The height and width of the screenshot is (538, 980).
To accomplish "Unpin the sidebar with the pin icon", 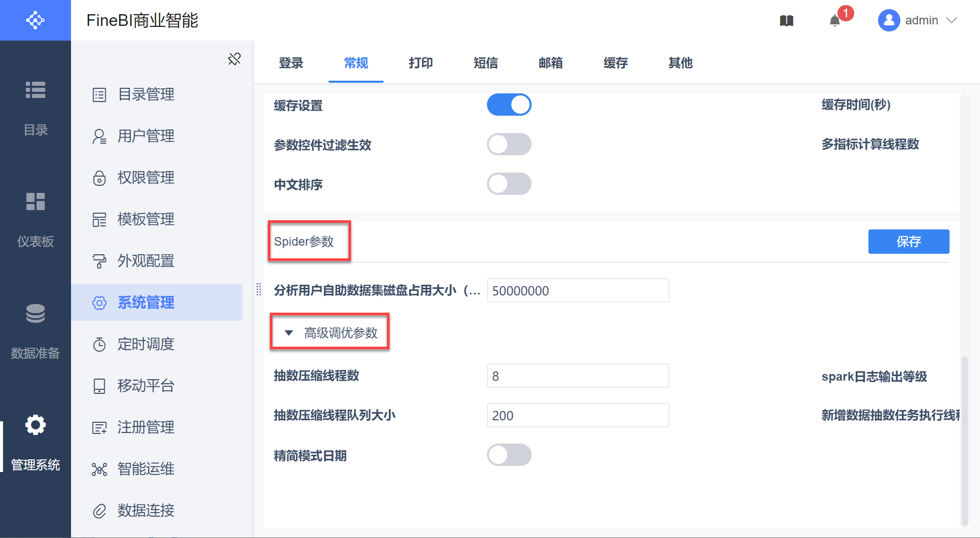I will tap(234, 59).
